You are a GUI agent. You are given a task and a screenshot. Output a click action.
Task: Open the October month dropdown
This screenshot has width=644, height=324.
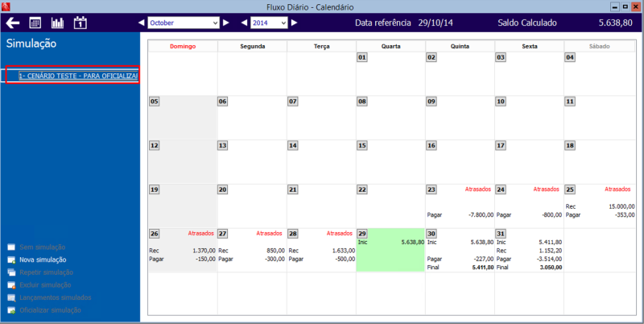[184, 23]
